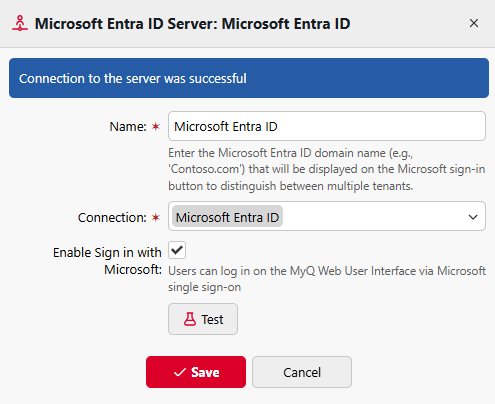This screenshot has height=404, width=495.
Task: Focus the Name input field
Action: tap(327, 126)
